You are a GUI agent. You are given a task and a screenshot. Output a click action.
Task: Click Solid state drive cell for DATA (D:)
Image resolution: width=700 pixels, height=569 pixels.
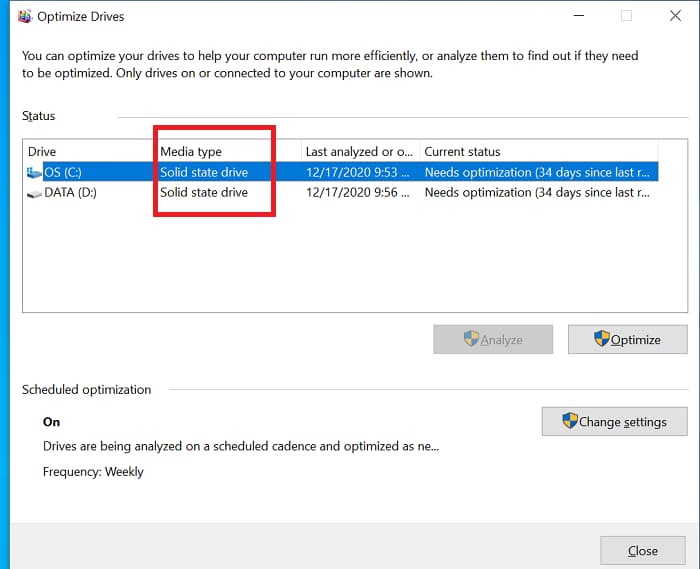[204, 192]
